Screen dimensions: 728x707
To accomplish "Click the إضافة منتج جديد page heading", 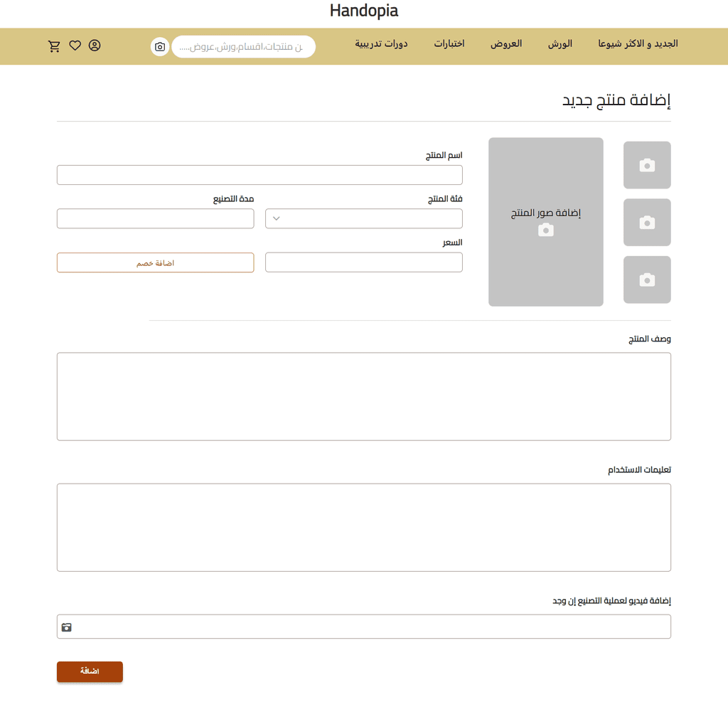I will click(x=616, y=100).
